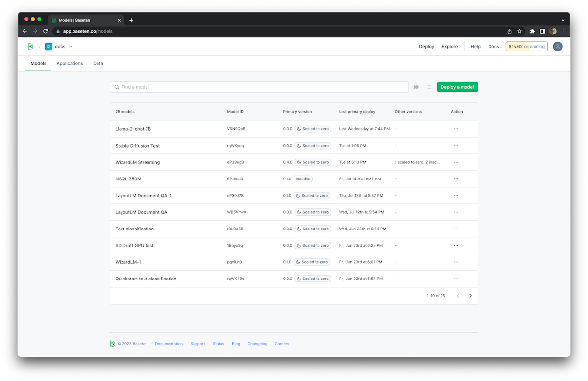Click the Last primary deploy column header
The width and height of the screenshot is (588, 381).
pyautogui.click(x=357, y=112)
